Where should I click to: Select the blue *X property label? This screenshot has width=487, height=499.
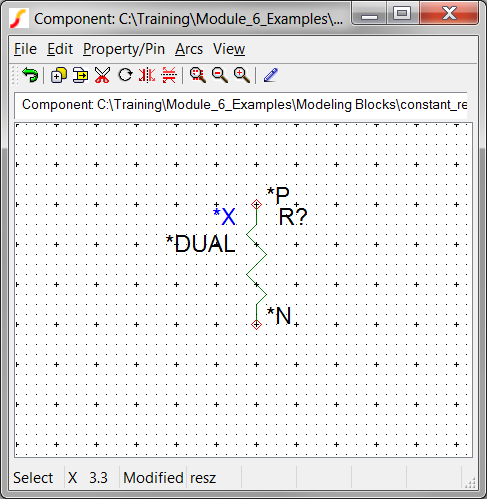coord(225,216)
